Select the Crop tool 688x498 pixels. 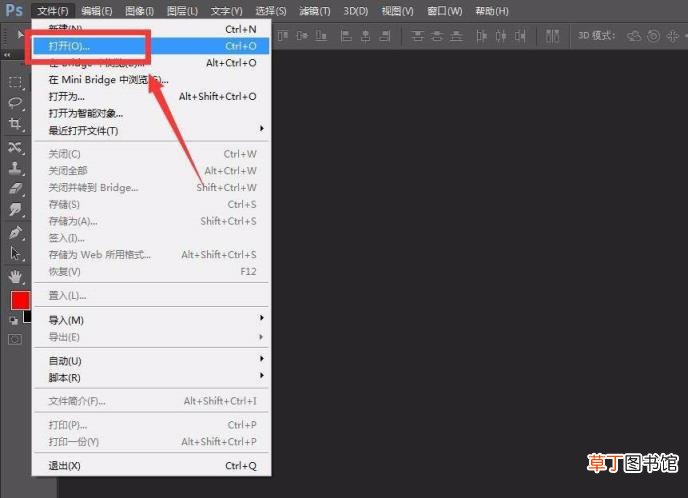16,124
